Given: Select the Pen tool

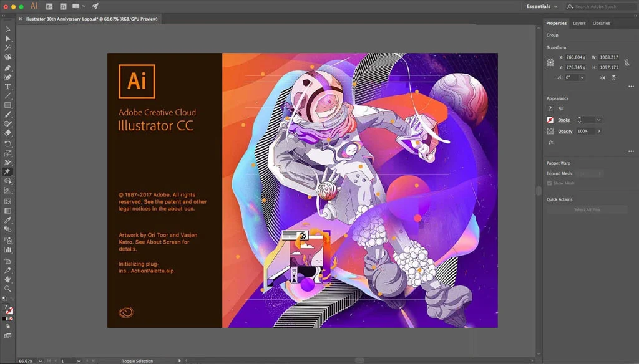Looking at the screenshot, I should [7, 67].
